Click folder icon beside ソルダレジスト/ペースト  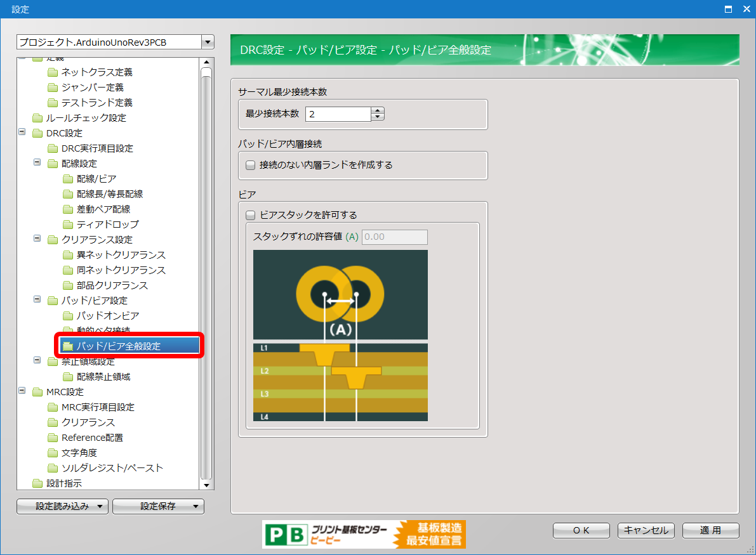(x=53, y=468)
